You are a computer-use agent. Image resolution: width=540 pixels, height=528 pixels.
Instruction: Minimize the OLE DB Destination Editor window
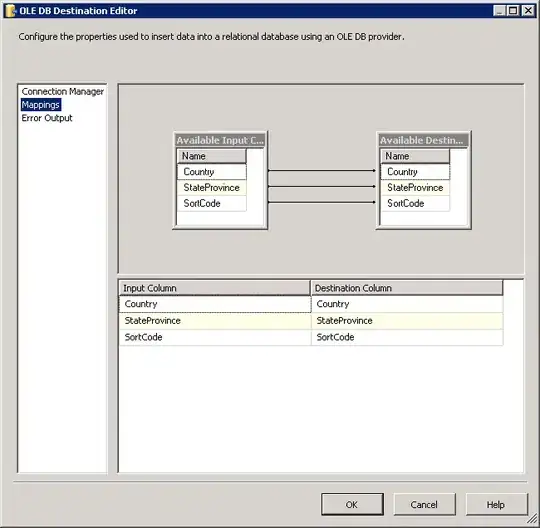click(x=499, y=11)
